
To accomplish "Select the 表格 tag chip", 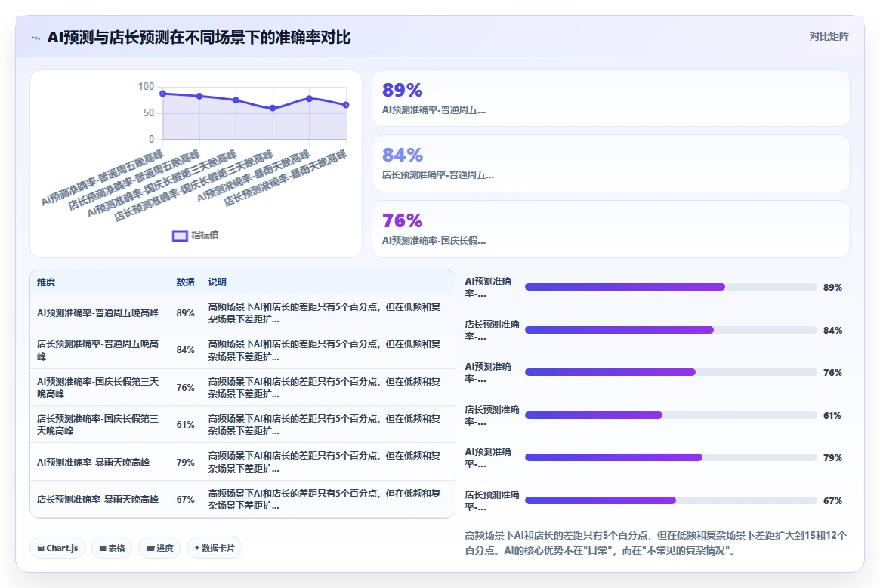I will tap(112, 548).
